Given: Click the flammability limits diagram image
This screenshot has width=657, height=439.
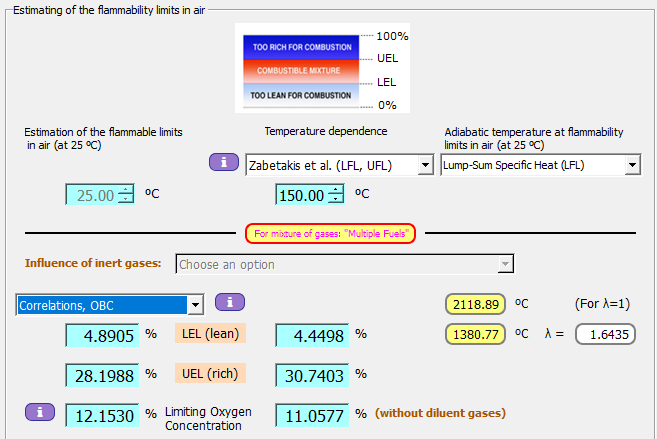Looking at the screenshot, I should [301, 69].
